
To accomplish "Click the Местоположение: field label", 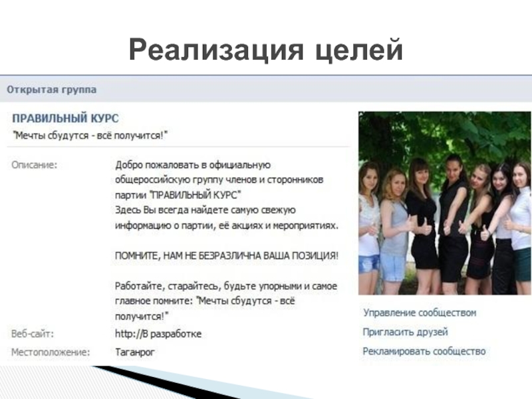I will coord(51,352).
